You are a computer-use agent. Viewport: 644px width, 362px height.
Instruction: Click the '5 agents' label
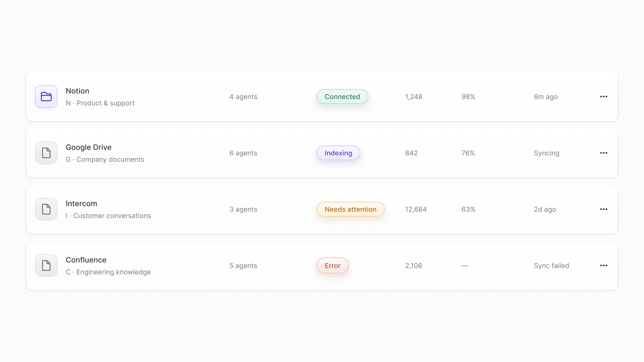(x=243, y=266)
